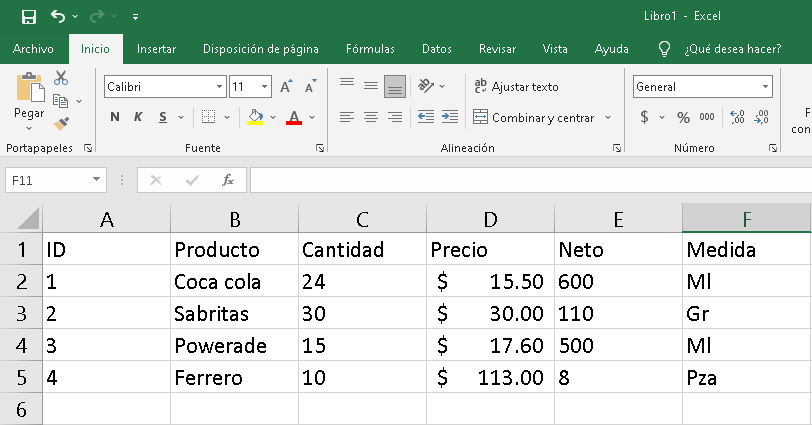This screenshot has height=425, width=812.
Task: Open the General number format dropdown
Action: (x=765, y=87)
